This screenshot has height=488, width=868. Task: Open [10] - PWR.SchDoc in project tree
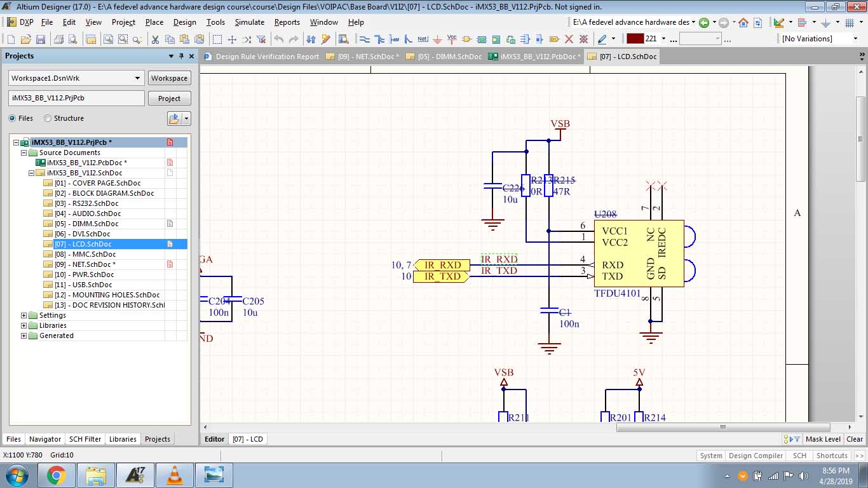click(x=84, y=274)
